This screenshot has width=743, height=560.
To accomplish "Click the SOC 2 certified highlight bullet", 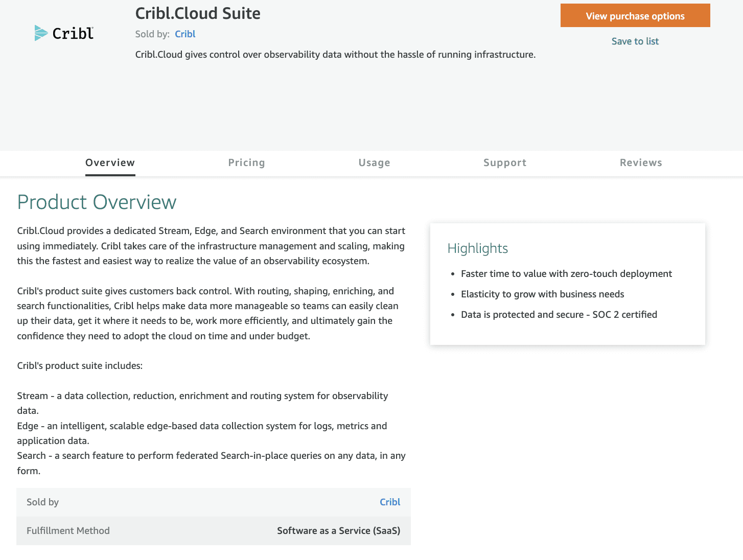I will [x=559, y=315].
